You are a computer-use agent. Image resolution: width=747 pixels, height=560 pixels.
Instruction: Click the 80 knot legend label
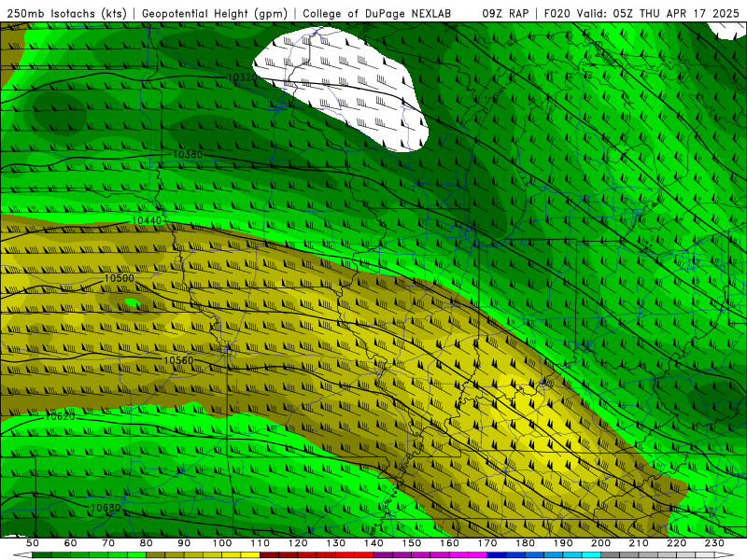pyautogui.click(x=147, y=543)
